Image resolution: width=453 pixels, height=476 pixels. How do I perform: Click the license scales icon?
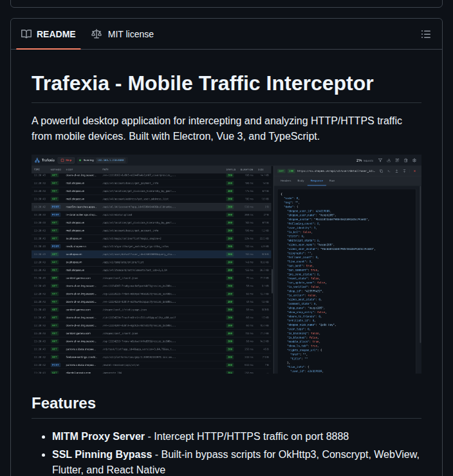click(97, 34)
